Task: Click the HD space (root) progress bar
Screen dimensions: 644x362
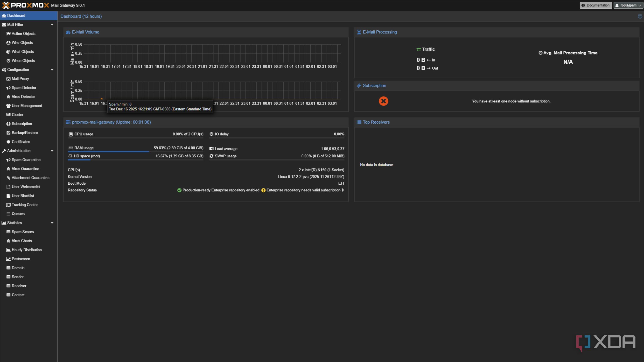Action: (135, 160)
